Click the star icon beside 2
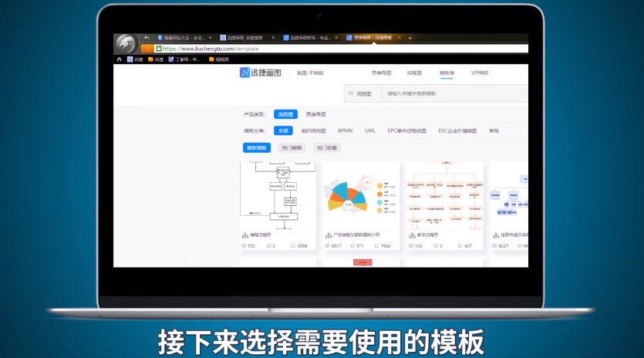 coord(268,246)
